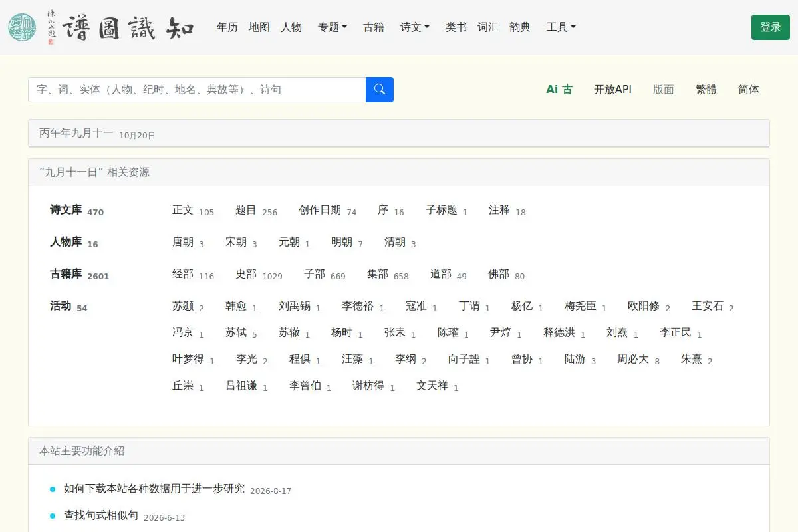798x532 pixels.
Task: Switch to 简体 characters
Action: pos(749,90)
